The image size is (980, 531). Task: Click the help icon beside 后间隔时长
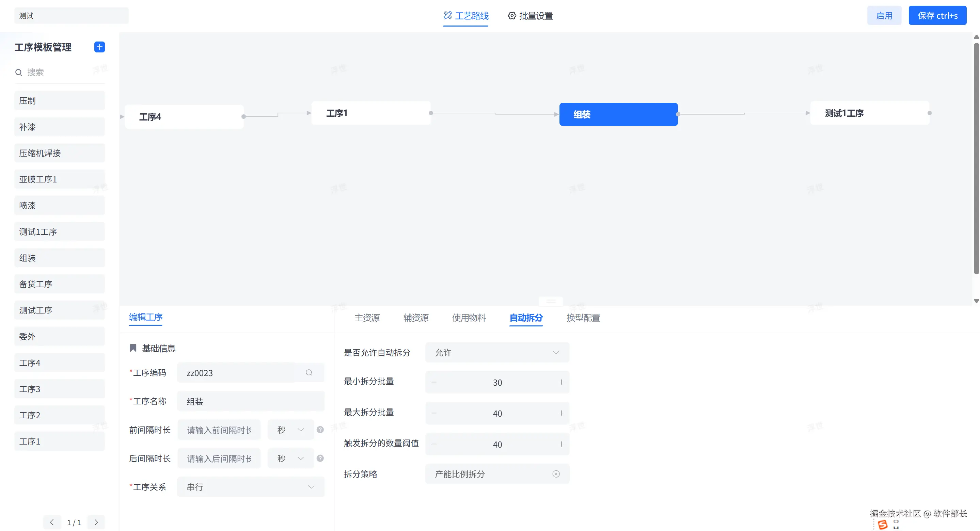320,458
